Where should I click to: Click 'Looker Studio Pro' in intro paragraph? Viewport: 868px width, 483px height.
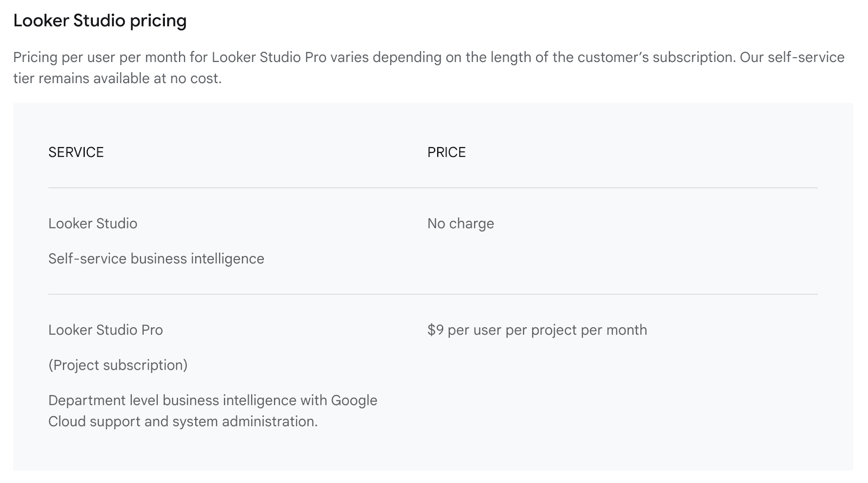pos(269,58)
